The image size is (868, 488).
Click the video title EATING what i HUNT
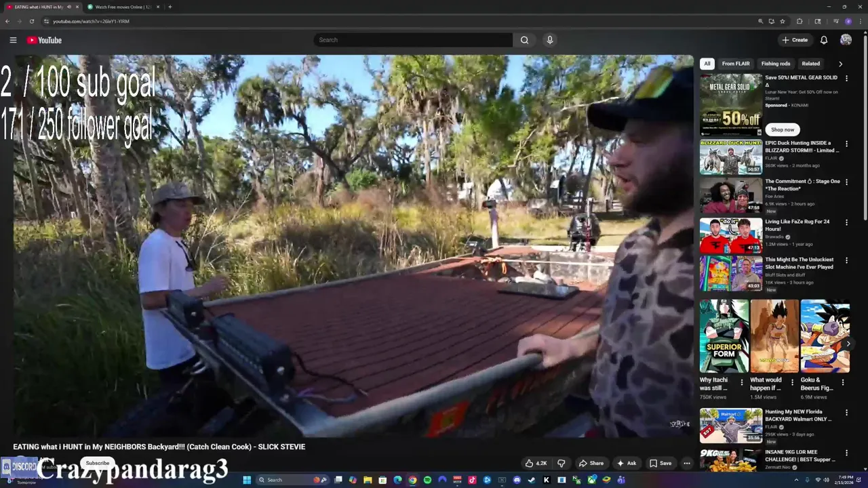click(x=159, y=447)
